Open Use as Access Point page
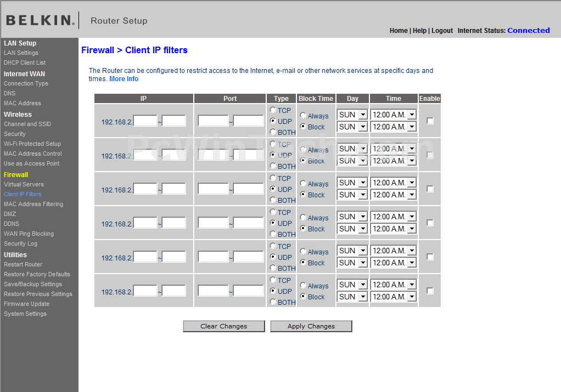This screenshot has height=392, width=561. (x=31, y=163)
